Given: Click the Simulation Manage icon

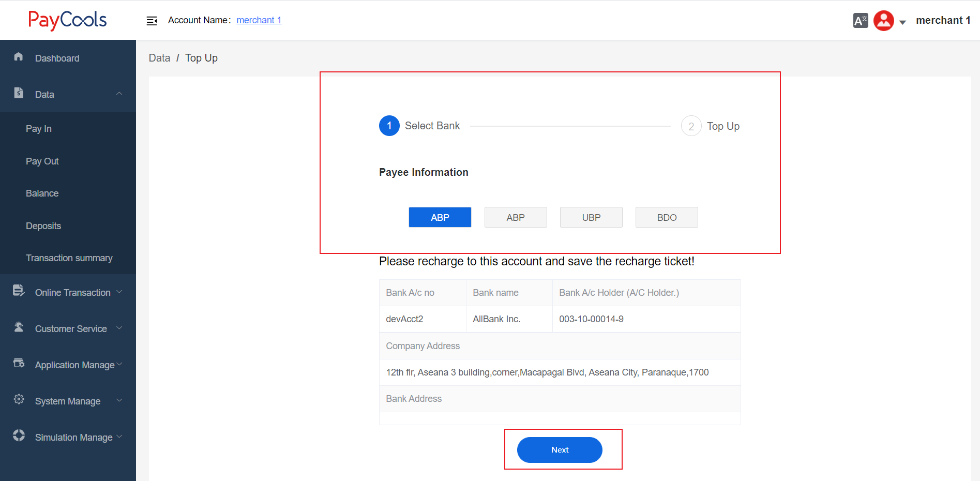Looking at the screenshot, I should [19, 436].
